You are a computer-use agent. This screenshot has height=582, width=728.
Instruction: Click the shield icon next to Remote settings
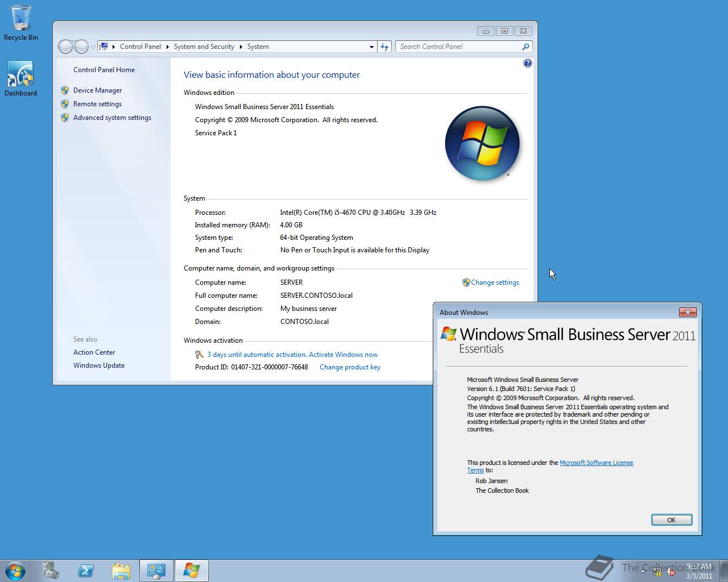click(x=65, y=104)
